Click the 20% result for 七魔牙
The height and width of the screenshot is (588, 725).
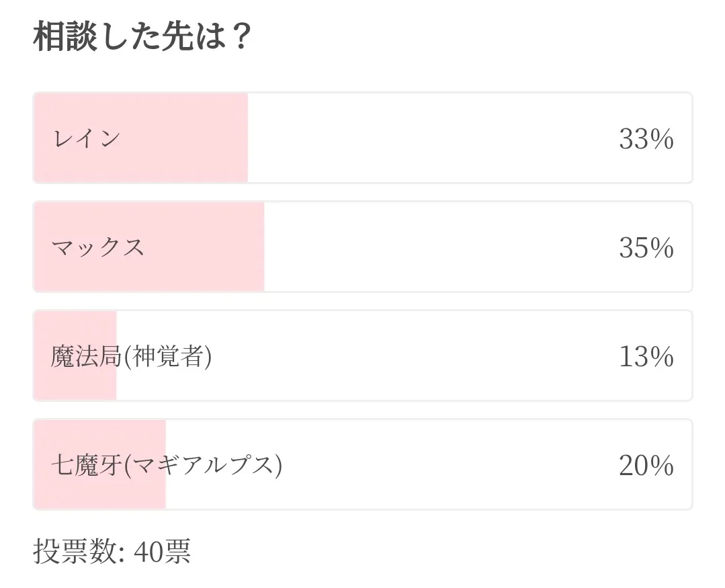point(646,466)
